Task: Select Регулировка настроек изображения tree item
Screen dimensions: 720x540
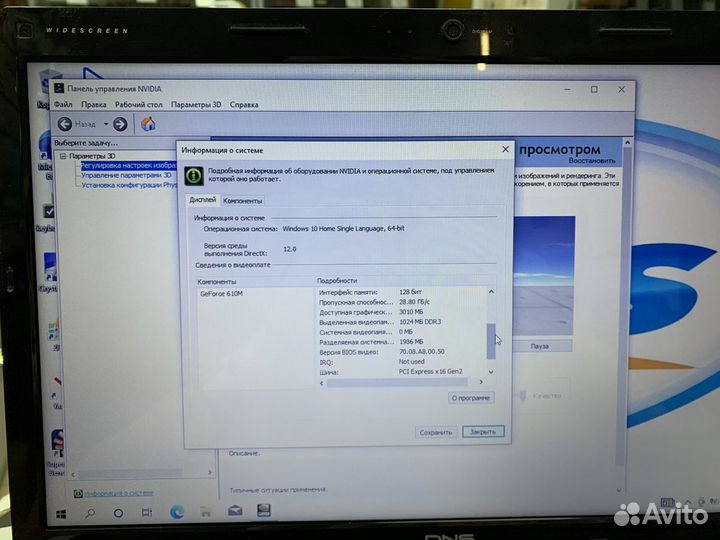Action: coord(129,165)
